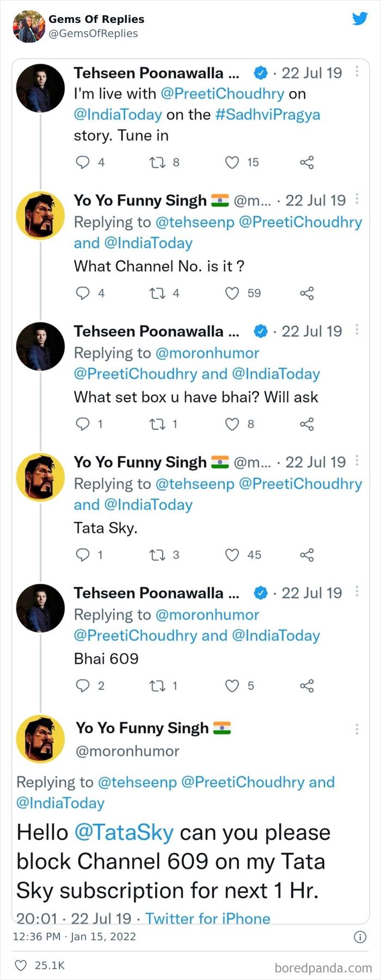This screenshot has height=980, width=381.
Task: Open more options on final @moronhumor tweet
Action: (x=357, y=729)
